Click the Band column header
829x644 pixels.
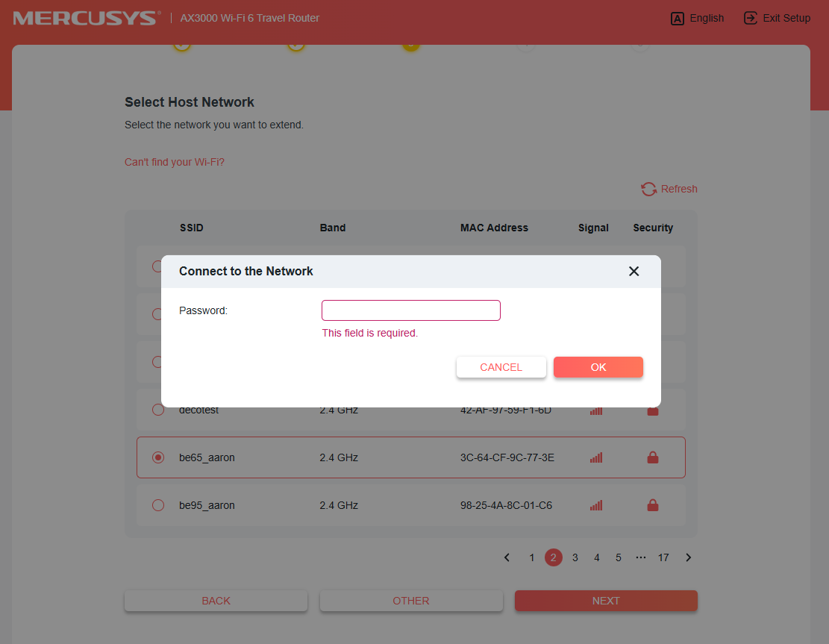coord(333,228)
